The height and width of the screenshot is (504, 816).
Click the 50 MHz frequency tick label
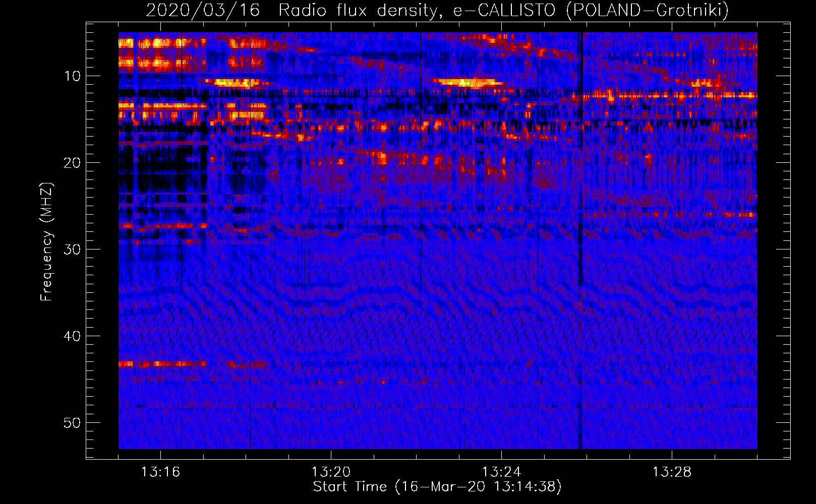click(72, 423)
